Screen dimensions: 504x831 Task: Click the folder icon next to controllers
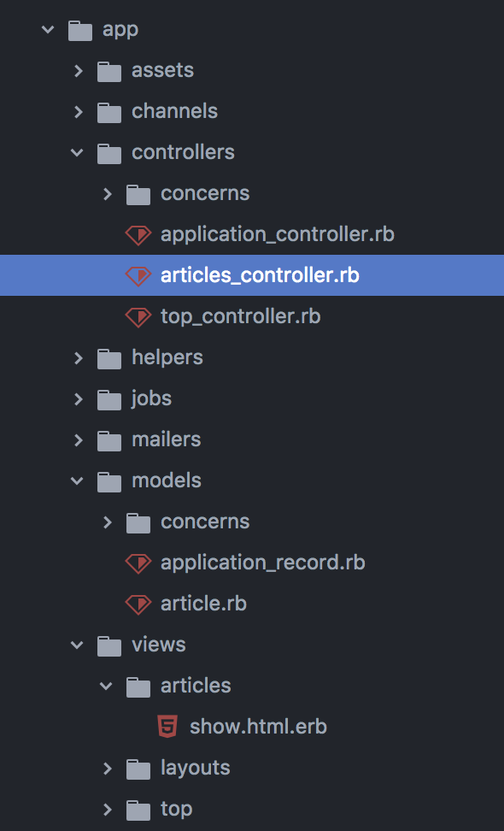click(x=109, y=152)
